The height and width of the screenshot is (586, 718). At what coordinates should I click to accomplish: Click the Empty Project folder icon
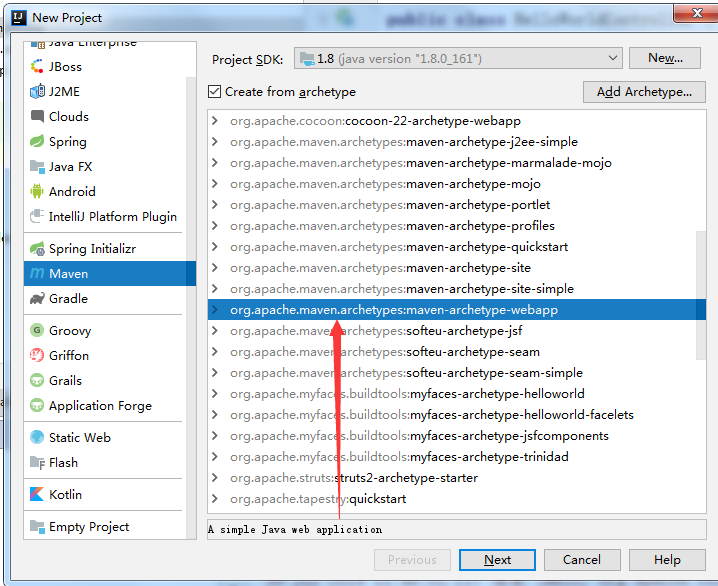click(37, 526)
